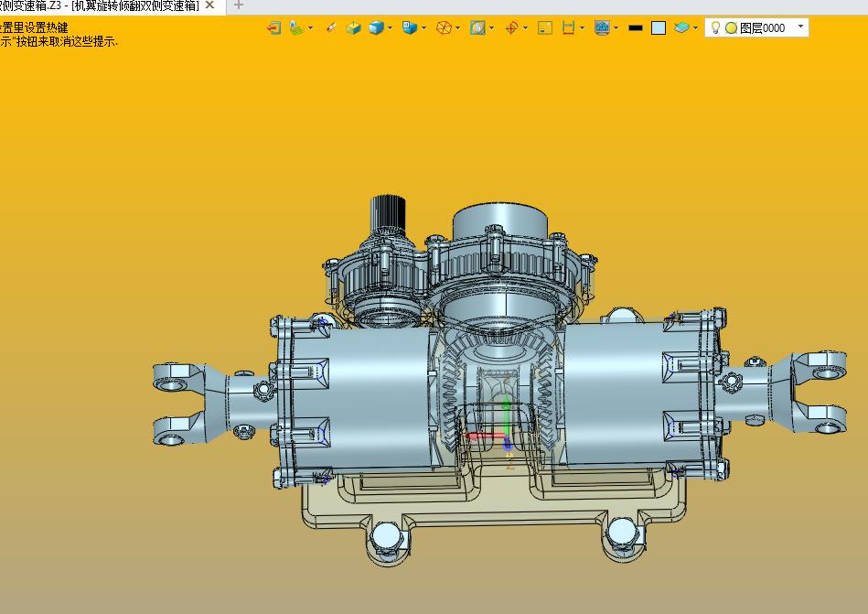The width and height of the screenshot is (868, 614).
Task: Expand the arrow beside stacked layers icon
Action: tap(696, 28)
